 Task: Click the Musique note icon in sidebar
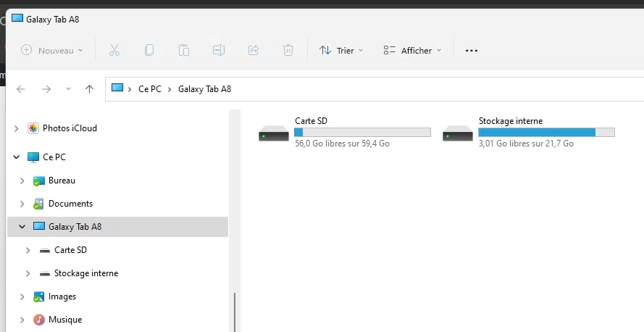(39, 320)
